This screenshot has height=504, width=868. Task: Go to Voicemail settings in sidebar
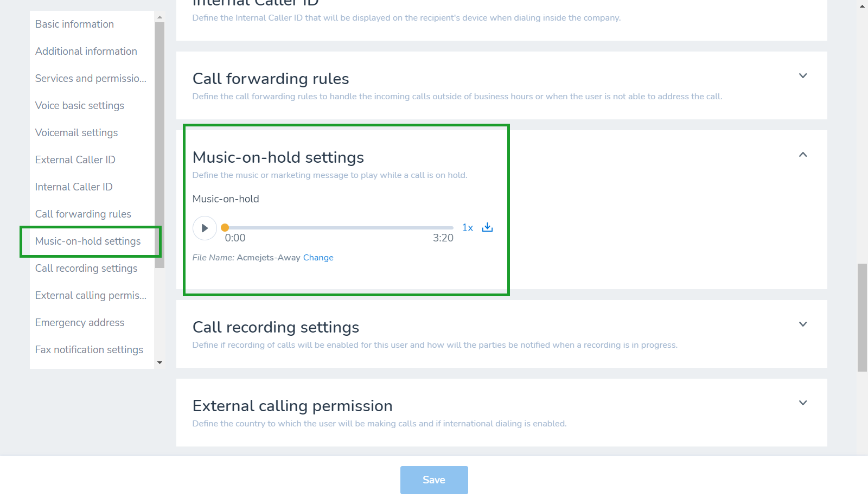(76, 133)
